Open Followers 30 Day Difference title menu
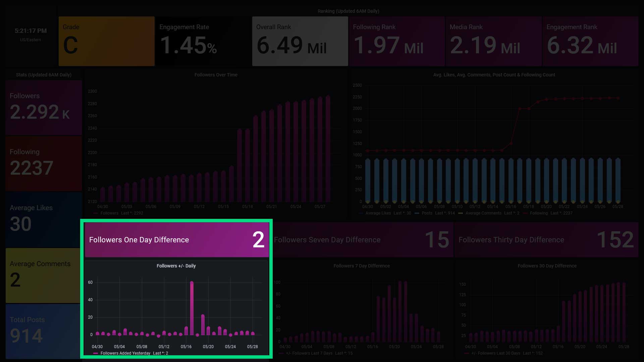Screen dimensions: 644x362 547,266
